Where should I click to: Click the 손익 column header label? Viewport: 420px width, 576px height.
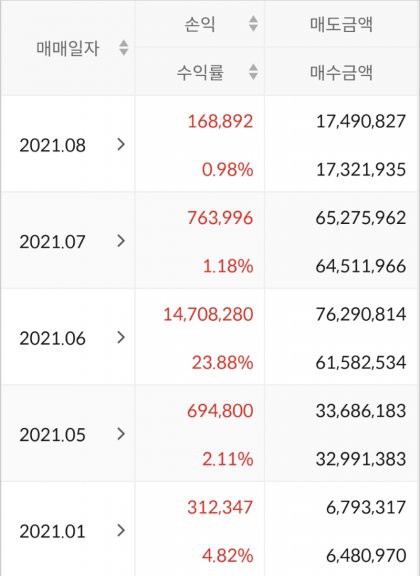tap(200, 24)
